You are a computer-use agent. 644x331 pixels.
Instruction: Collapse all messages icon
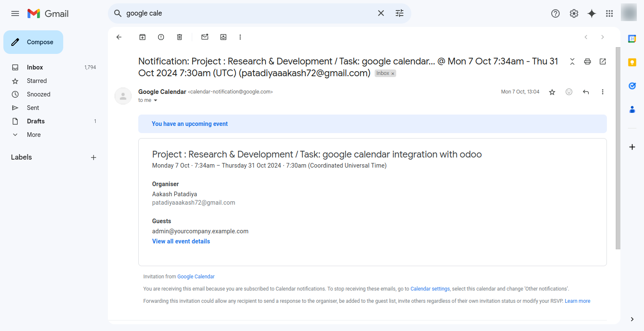572,61
